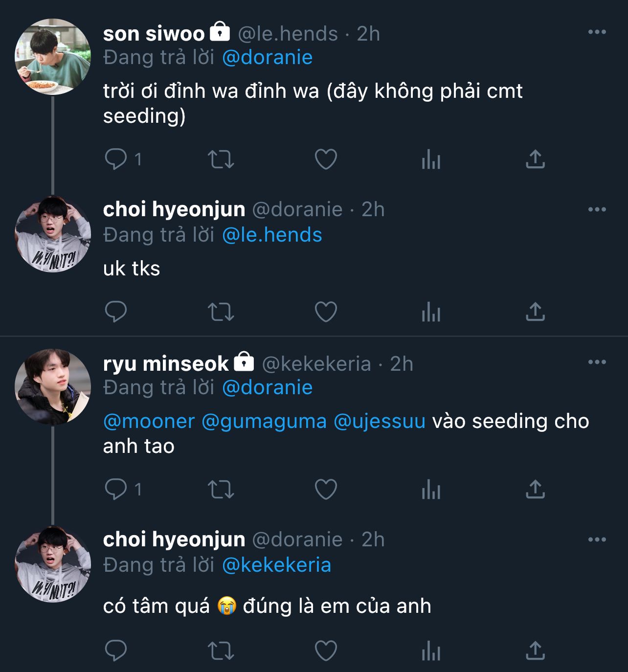The height and width of the screenshot is (672, 628).
Task: View analytics on last choi hyeonjun reply
Action: 431,651
